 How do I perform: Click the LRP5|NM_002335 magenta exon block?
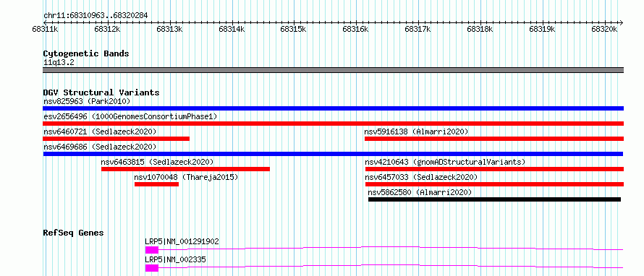click(151, 268)
